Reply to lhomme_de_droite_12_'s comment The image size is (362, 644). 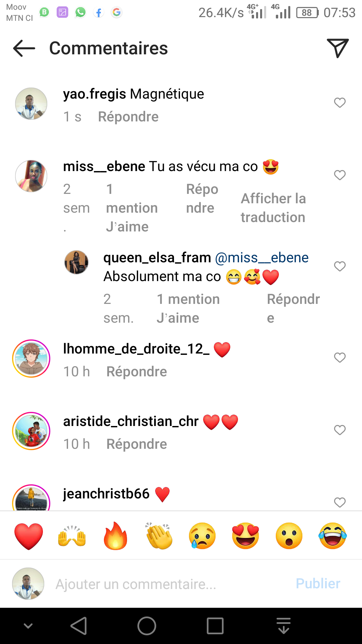[x=136, y=372]
